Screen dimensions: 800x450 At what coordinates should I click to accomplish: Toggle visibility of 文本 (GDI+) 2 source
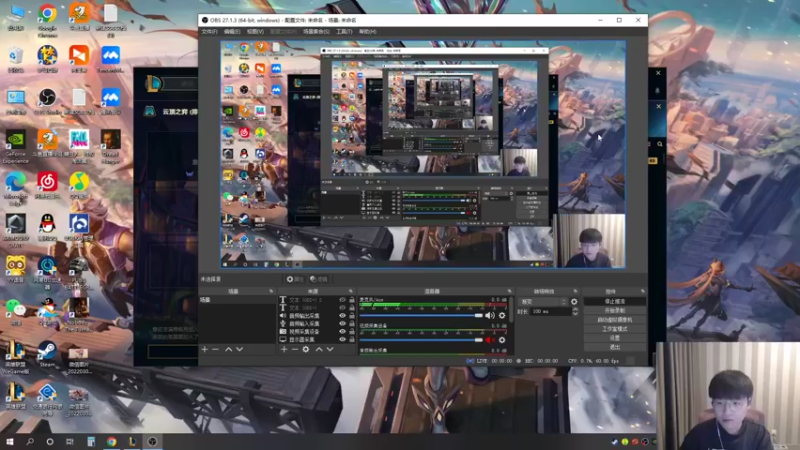[x=342, y=300]
